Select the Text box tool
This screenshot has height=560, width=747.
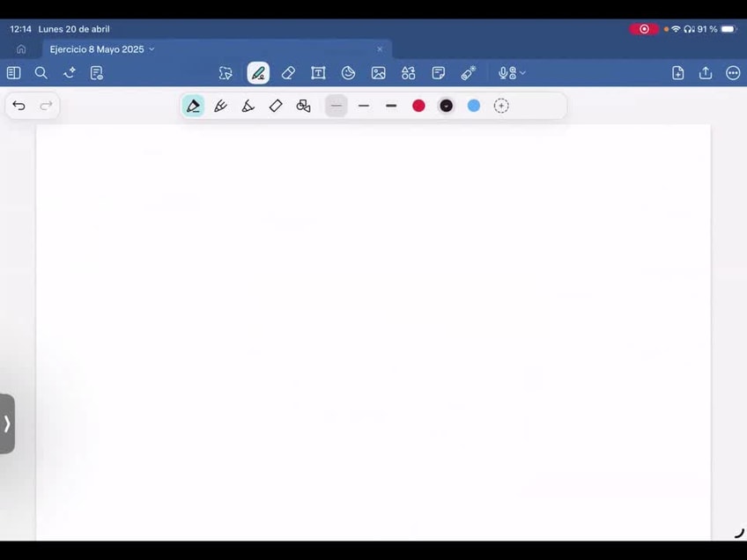(318, 73)
